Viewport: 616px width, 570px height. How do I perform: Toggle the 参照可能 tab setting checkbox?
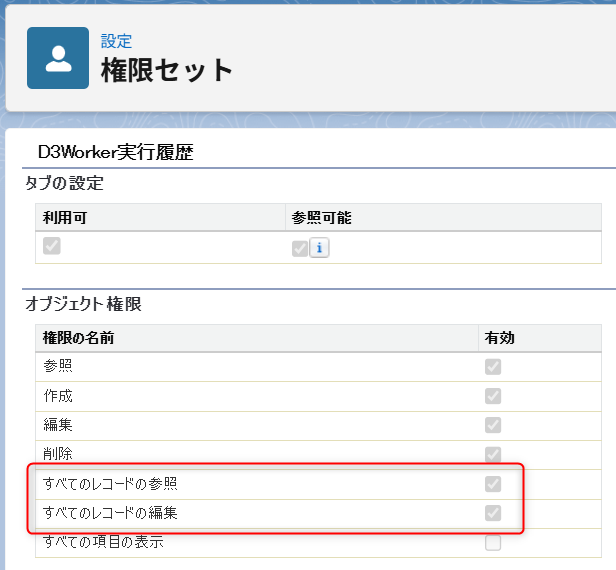[x=300, y=249]
